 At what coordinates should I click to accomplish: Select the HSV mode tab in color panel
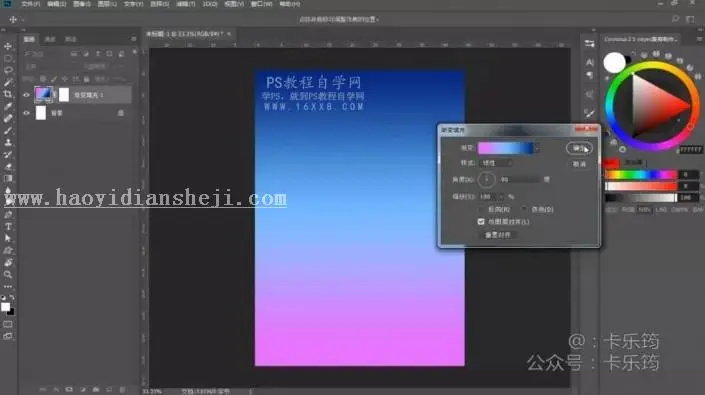pos(645,210)
